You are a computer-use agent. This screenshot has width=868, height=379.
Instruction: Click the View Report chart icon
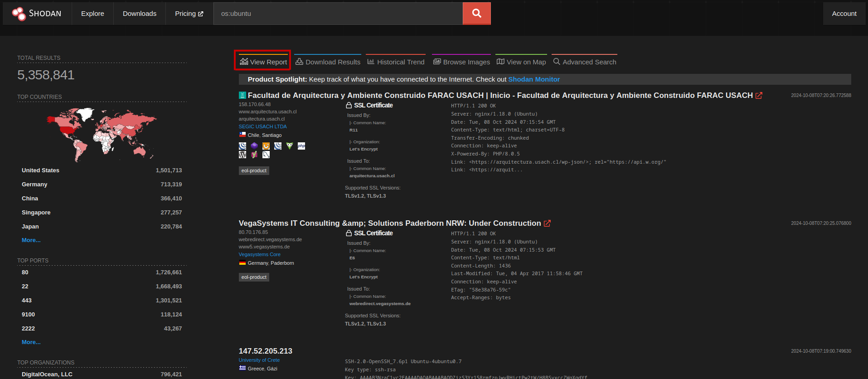pos(244,62)
